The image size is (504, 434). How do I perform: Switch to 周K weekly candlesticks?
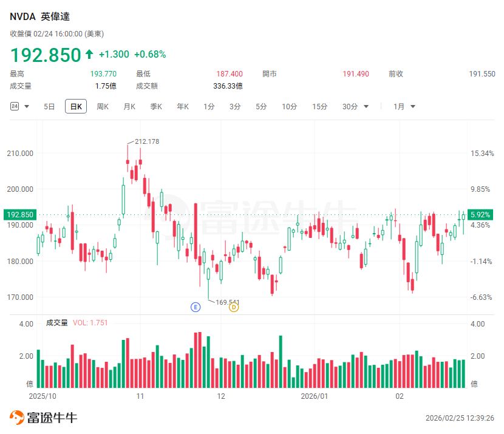pos(103,107)
